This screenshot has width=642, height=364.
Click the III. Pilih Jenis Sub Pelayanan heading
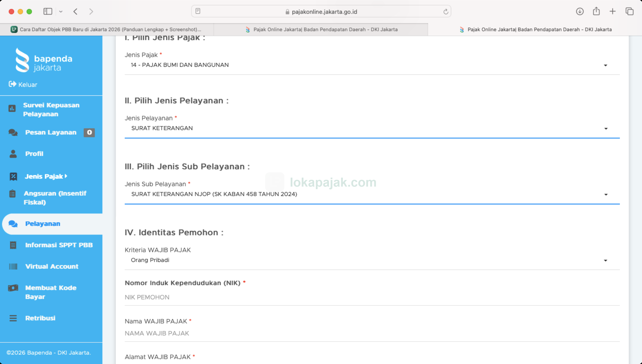click(187, 167)
